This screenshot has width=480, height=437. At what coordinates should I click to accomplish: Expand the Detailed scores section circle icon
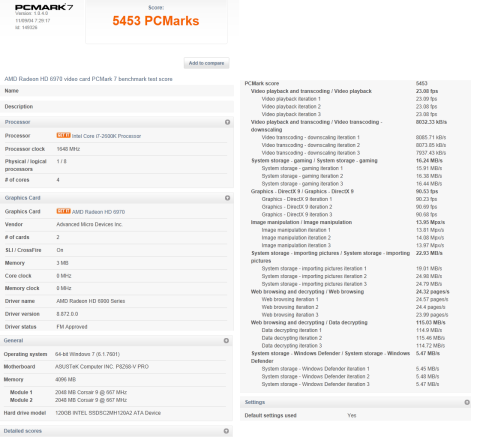coord(226,431)
